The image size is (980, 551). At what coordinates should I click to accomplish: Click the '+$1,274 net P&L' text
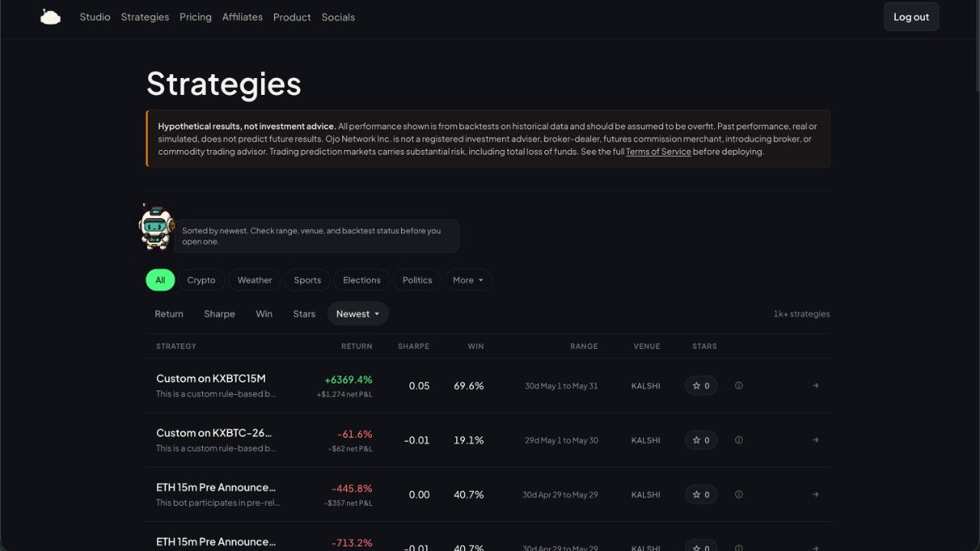345,395
